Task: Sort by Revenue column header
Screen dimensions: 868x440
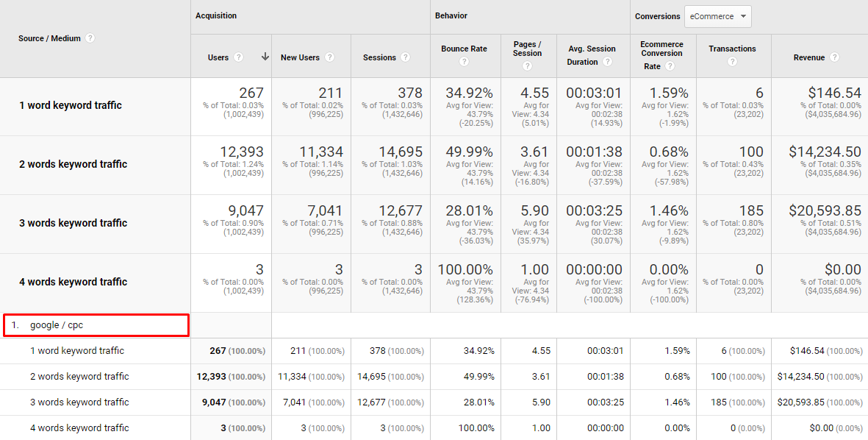Action: pyautogui.click(x=808, y=57)
